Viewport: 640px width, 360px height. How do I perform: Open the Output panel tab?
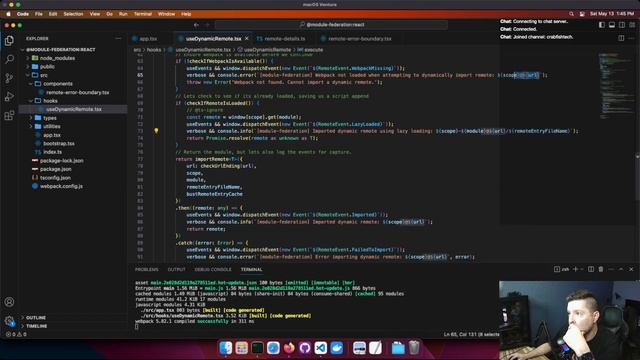[176, 269]
